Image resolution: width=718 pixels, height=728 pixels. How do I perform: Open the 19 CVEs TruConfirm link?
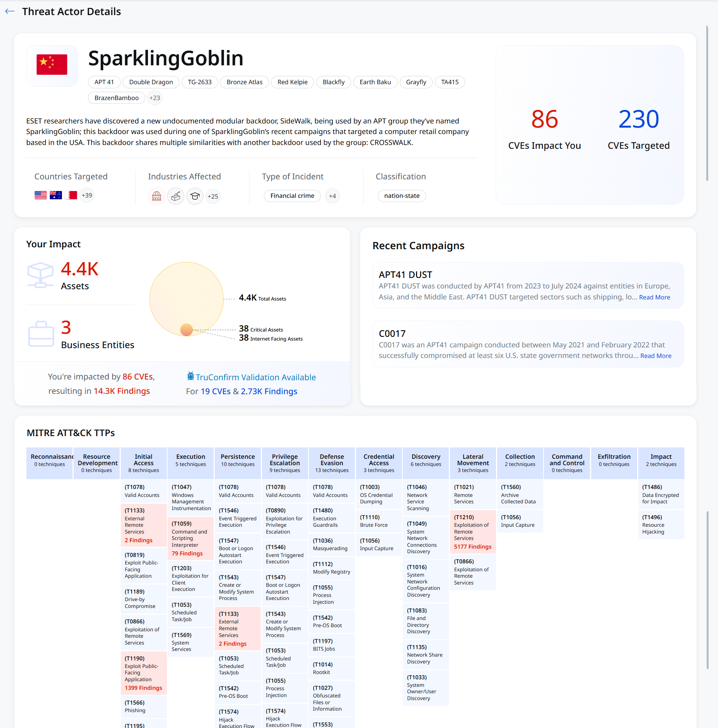pos(216,391)
